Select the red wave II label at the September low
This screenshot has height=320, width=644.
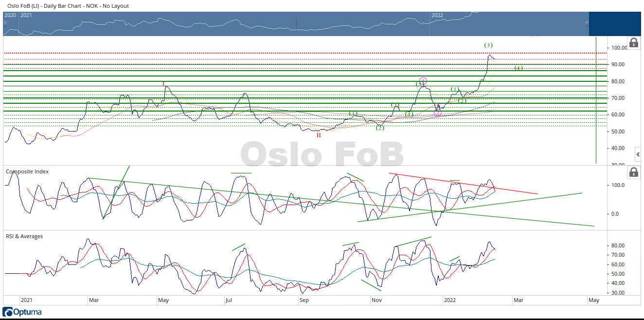[x=319, y=135]
